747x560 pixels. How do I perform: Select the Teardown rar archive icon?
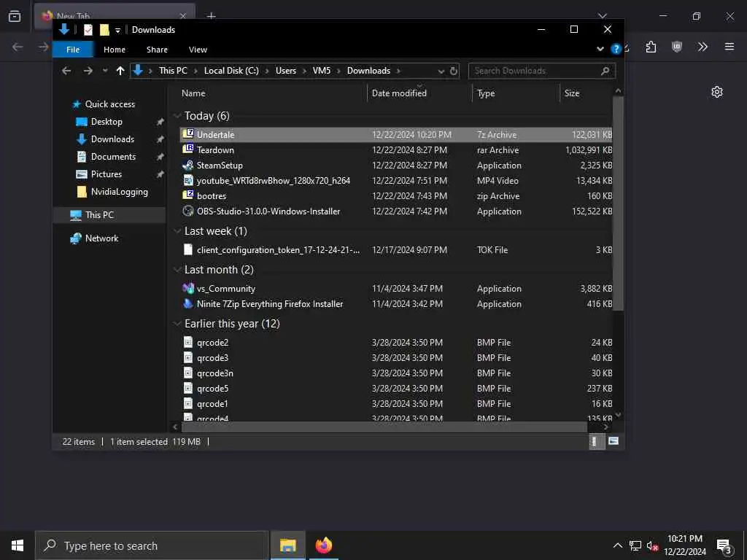click(x=188, y=149)
